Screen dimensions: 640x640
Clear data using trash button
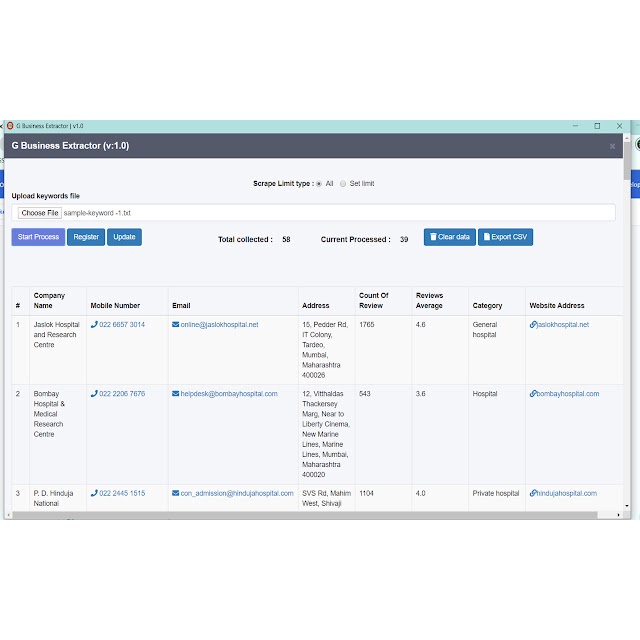pos(449,237)
